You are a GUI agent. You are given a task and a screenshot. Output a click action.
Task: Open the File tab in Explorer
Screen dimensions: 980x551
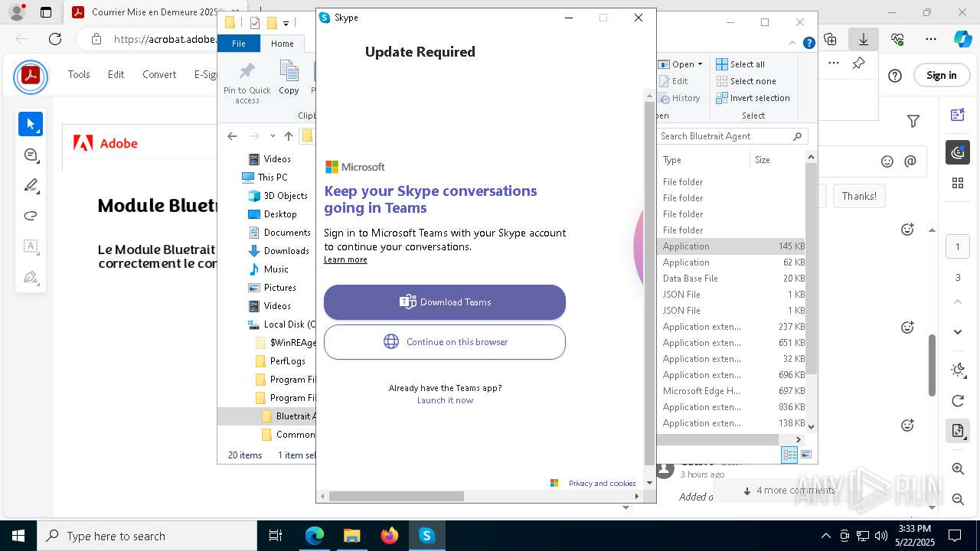tap(239, 44)
